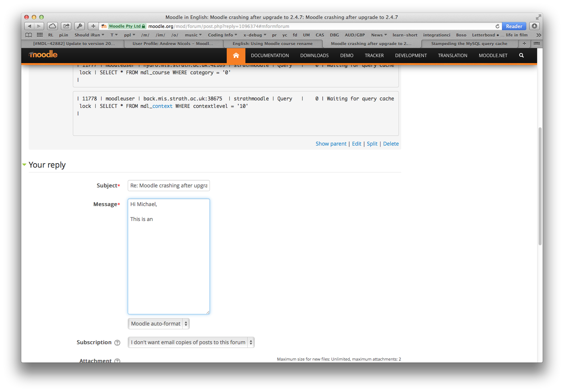
Task: Open the life in film bookmark
Action: pyautogui.click(x=517, y=35)
